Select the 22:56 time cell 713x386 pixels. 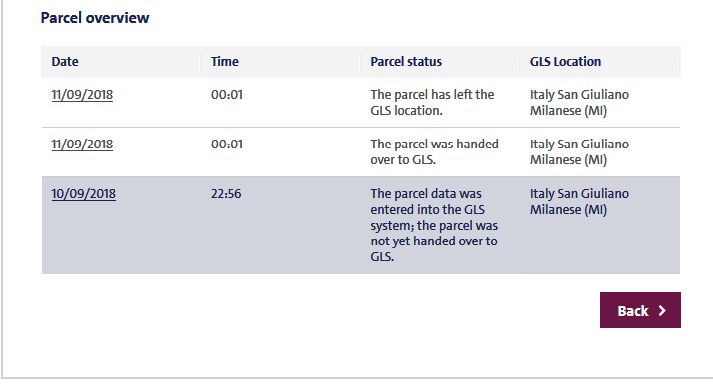[x=226, y=194]
